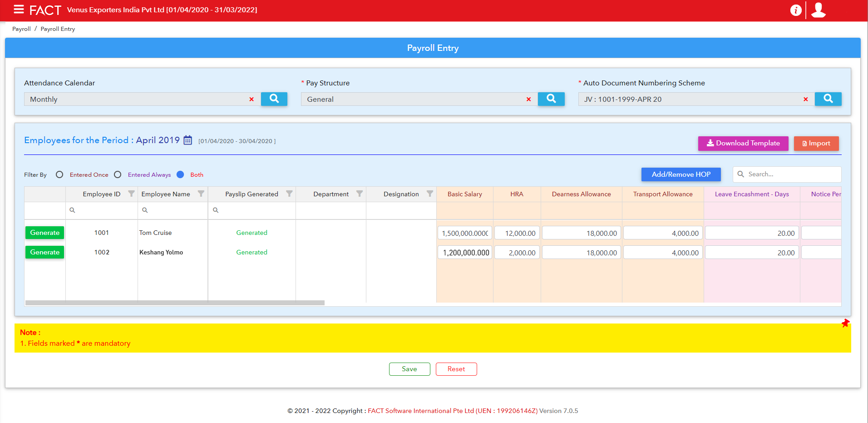
Task: Open the Pay Structure search lookup
Action: point(551,99)
